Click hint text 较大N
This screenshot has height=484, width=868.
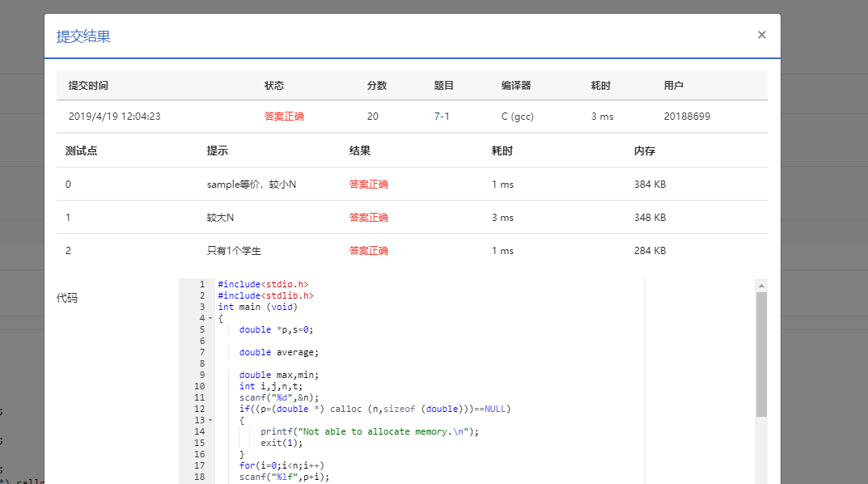220,218
